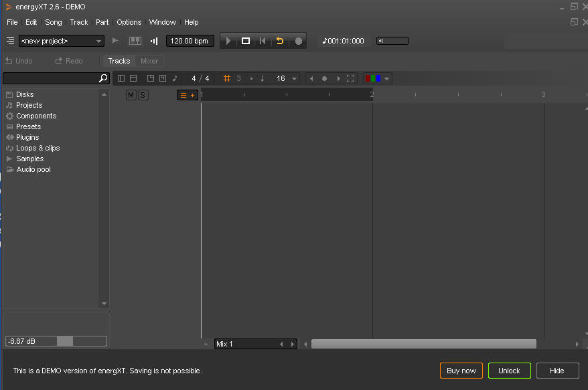Click the small play arrow beside project selector
This screenshot has height=390, width=588.
tap(115, 40)
